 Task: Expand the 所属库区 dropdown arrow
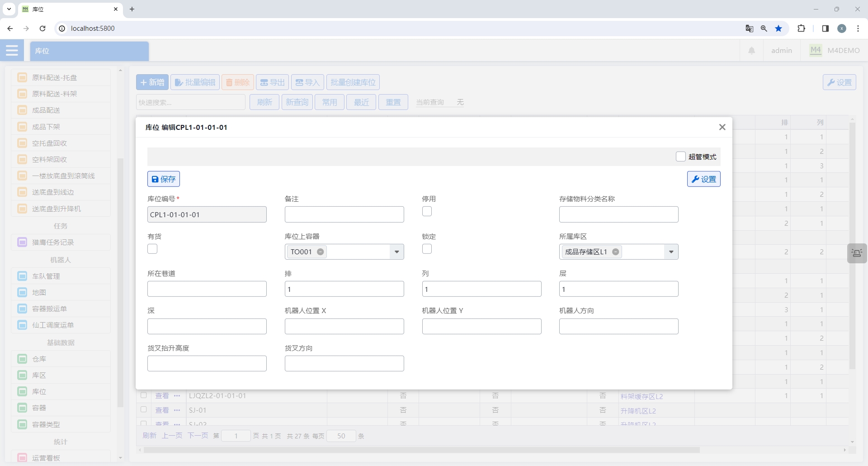pos(671,252)
